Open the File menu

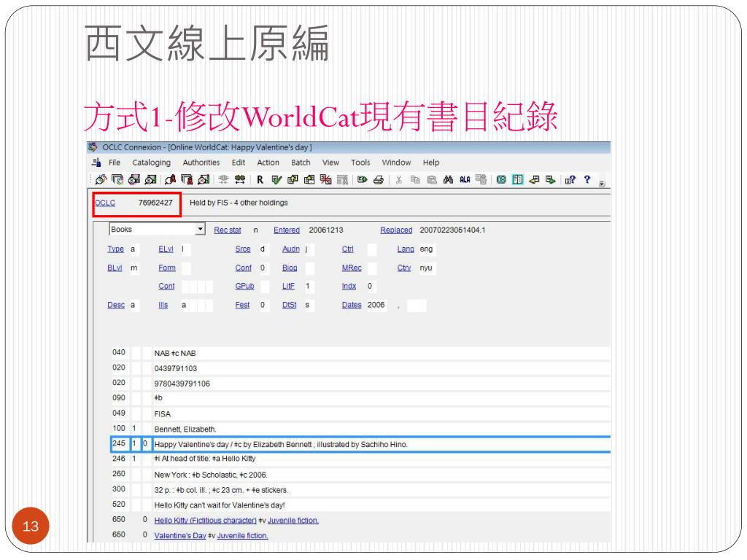pyautogui.click(x=115, y=163)
